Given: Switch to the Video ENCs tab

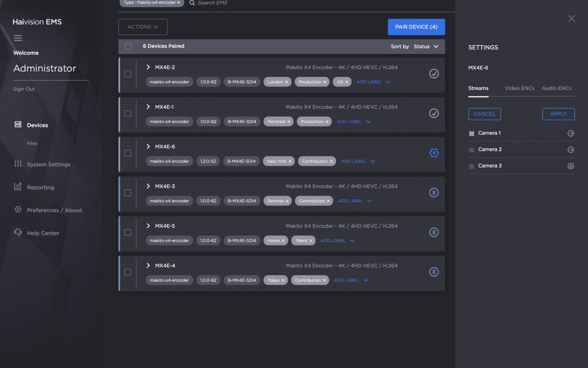Looking at the screenshot, I should pyautogui.click(x=519, y=88).
